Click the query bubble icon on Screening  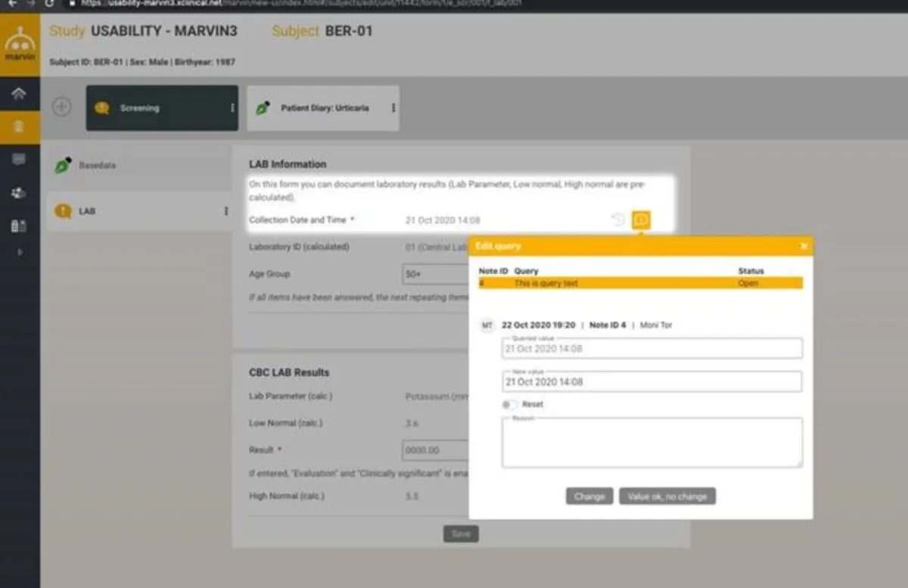101,108
